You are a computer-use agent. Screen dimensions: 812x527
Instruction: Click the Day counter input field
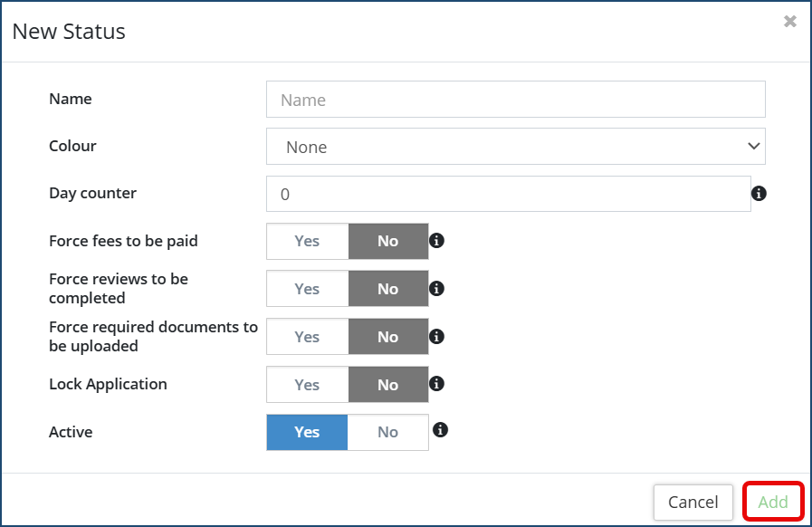coord(508,194)
